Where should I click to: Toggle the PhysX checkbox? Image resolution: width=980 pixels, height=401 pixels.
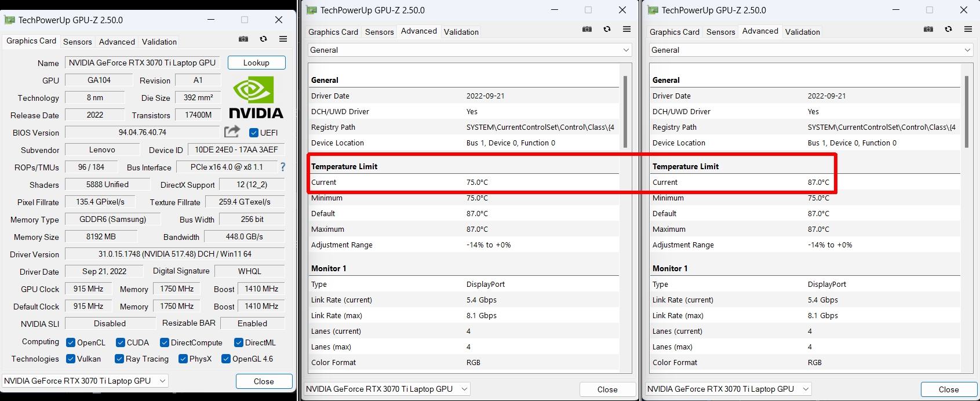[183, 359]
